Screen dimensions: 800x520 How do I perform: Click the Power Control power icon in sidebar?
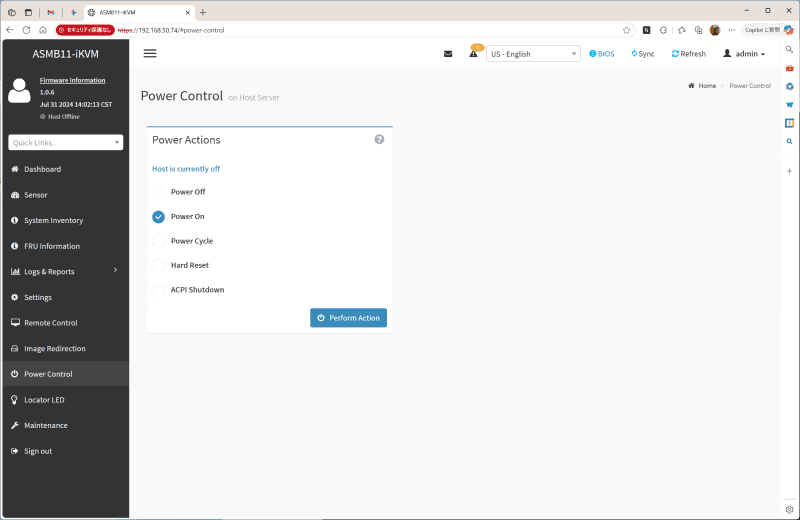click(x=15, y=374)
